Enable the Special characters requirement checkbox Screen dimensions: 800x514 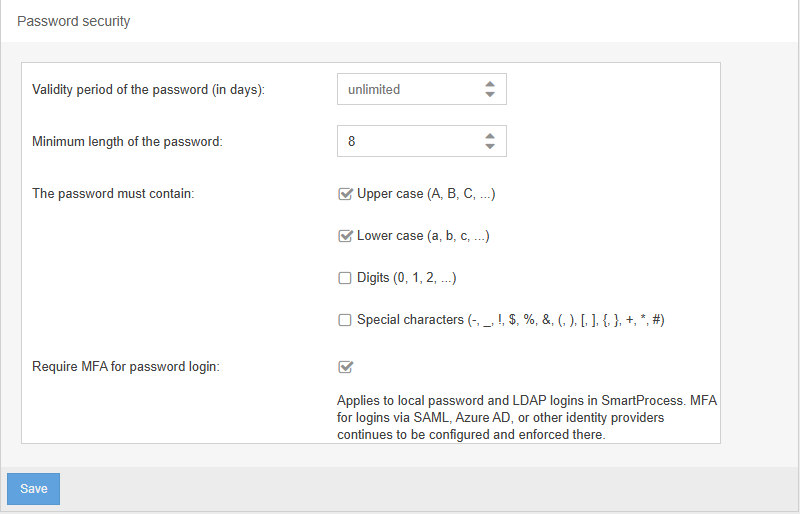point(345,320)
